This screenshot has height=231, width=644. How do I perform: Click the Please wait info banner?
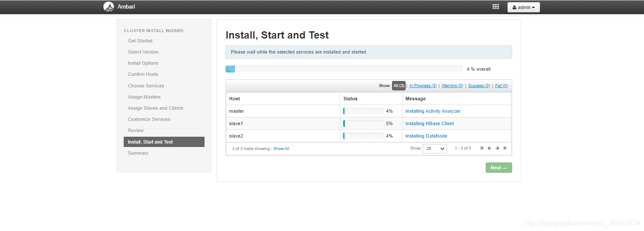point(368,52)
